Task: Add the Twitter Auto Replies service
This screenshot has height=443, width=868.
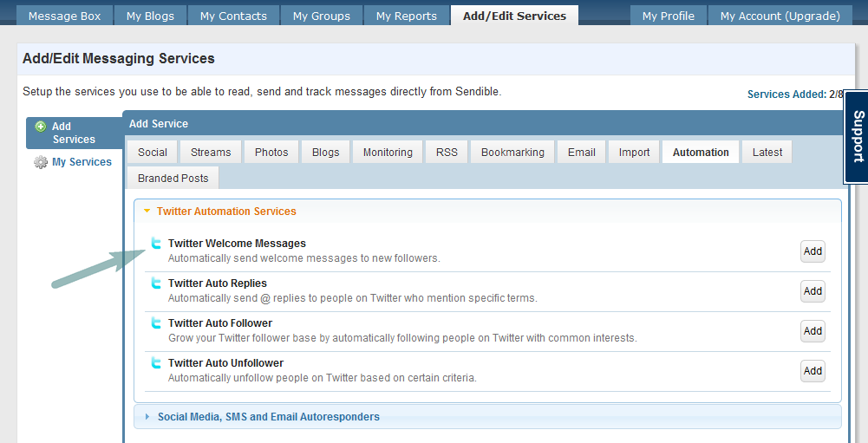Action: (x=813, y=291)
